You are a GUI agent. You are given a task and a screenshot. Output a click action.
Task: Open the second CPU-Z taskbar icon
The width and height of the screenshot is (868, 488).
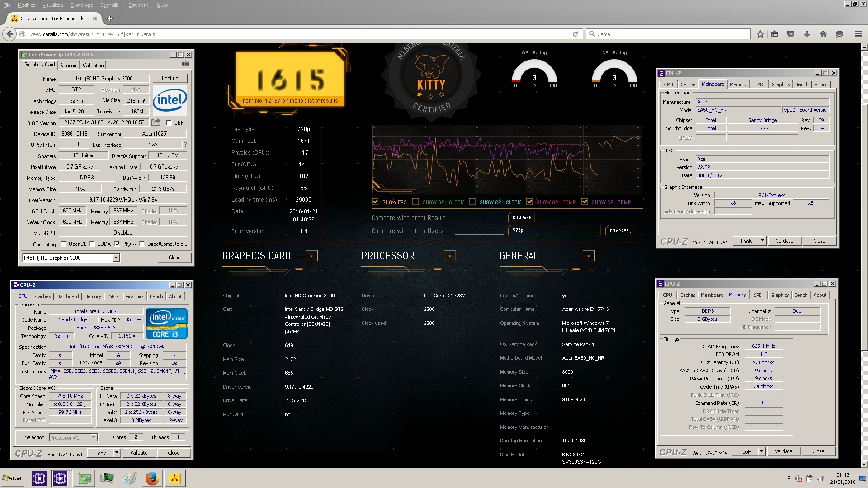tap(60, 478)
